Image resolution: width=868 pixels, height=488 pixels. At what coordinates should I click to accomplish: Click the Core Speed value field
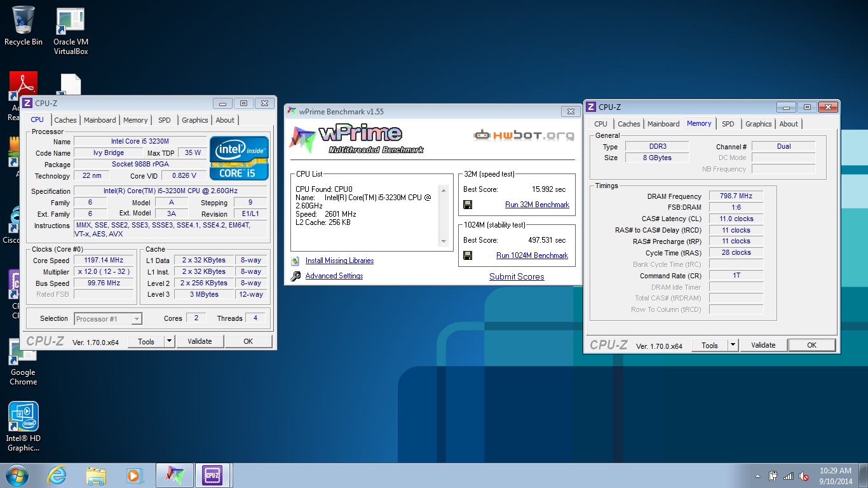104,261
